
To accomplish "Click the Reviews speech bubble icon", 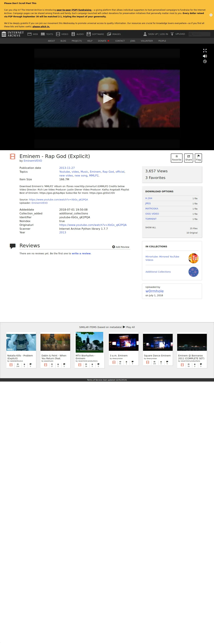I will [x=12, y=246].
